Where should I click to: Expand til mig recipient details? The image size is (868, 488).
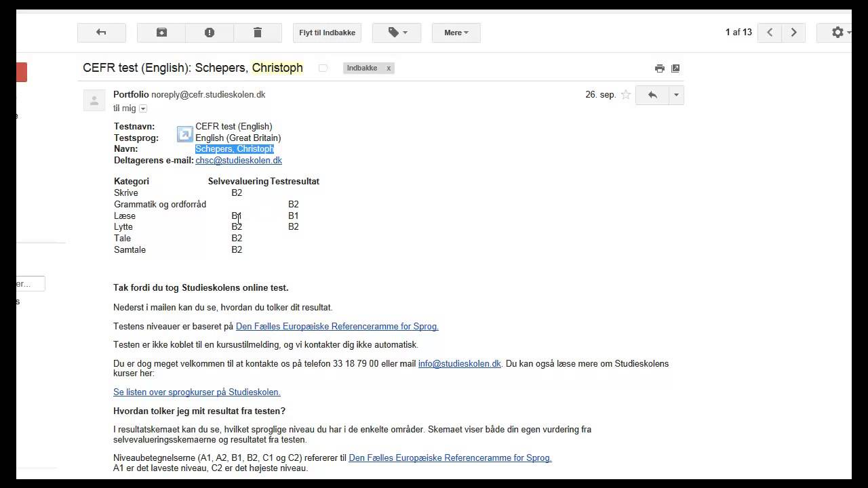pyautogui.click(x=143, y=108)
